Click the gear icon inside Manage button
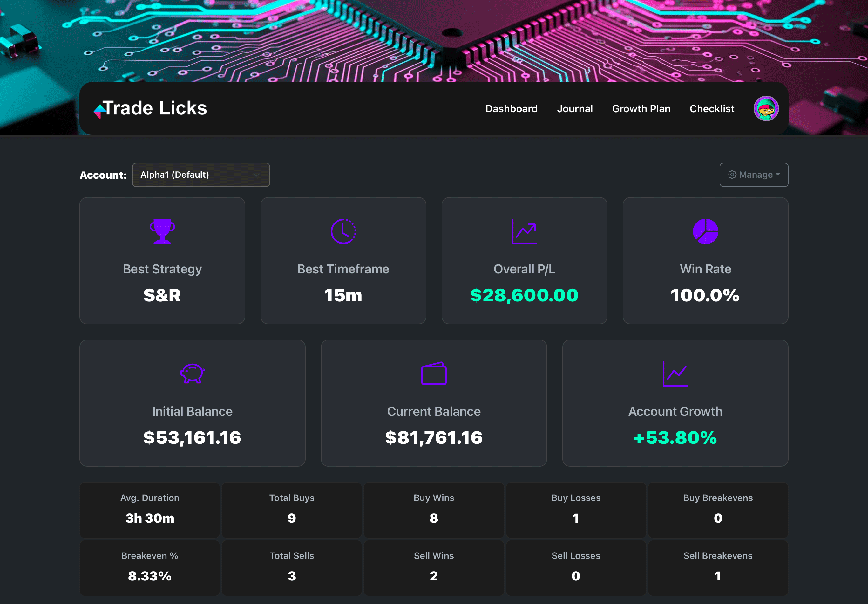The image size is (868, 604). coord(732,175)
